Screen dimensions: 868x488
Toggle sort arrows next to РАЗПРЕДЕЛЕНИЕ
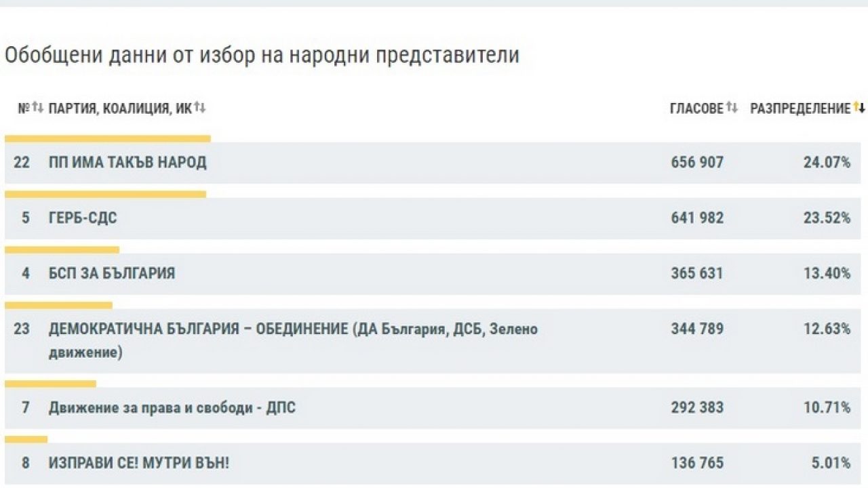click(859, 108)
